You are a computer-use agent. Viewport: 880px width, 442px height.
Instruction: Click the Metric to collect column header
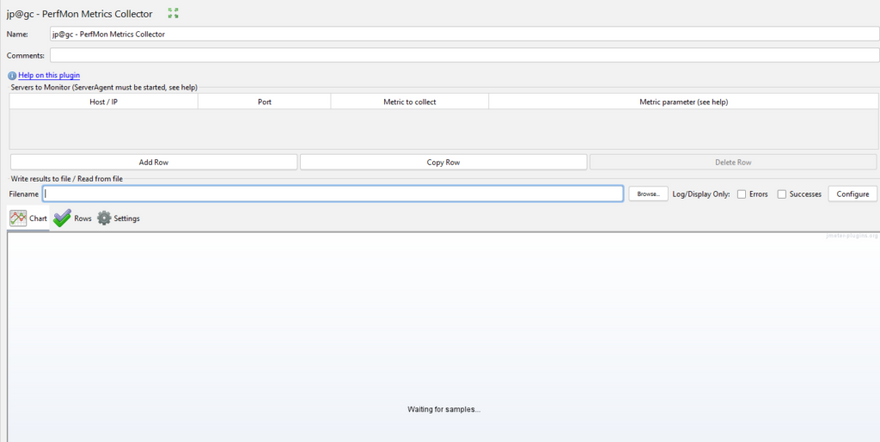pos(410,102)
